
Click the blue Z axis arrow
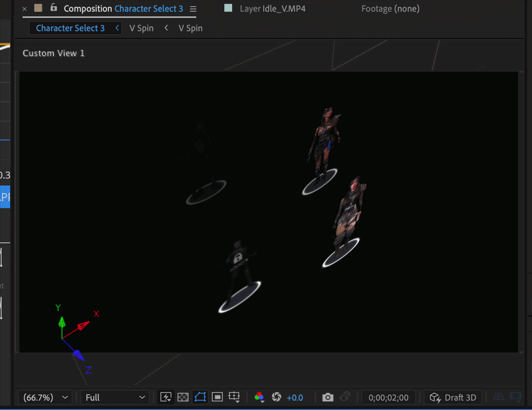tap(78, 355)
